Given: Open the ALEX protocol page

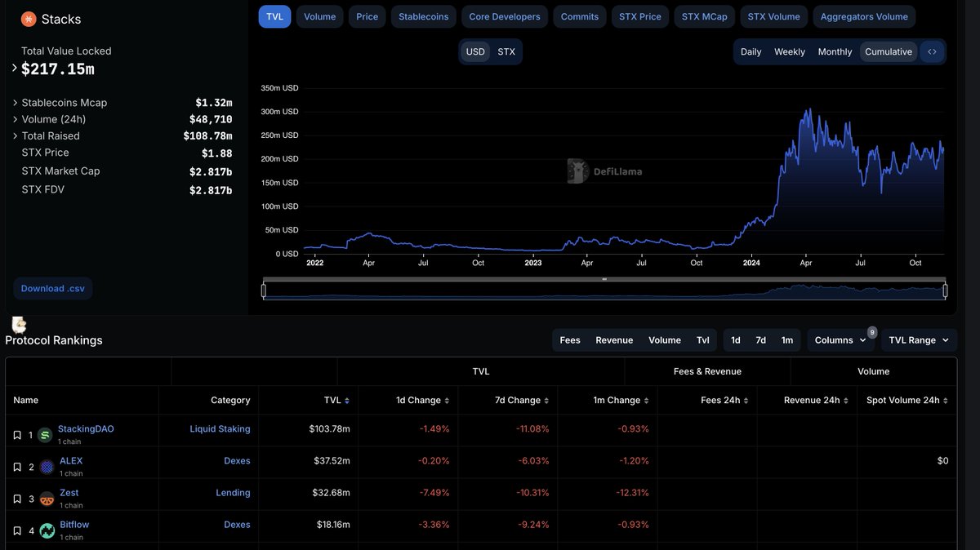Looking at the screenshot, I should click(71, 461).
